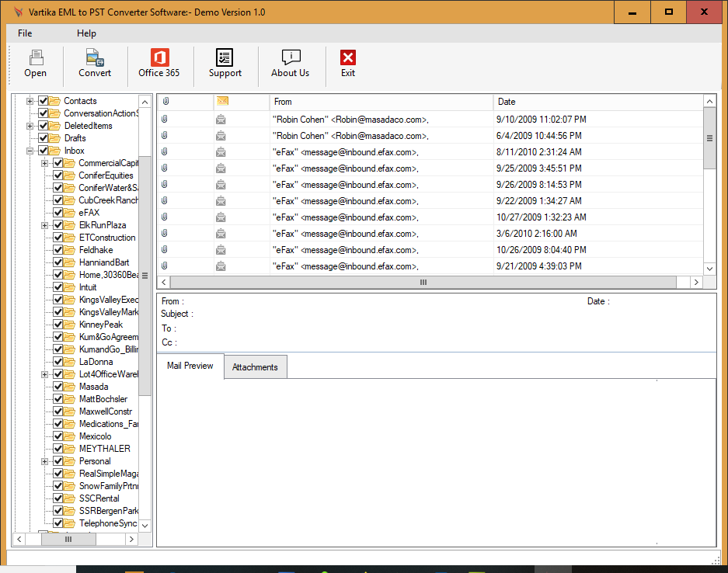728x573 pixels.
Task: Sort messages by the Date column header
Action: (598, 102)
